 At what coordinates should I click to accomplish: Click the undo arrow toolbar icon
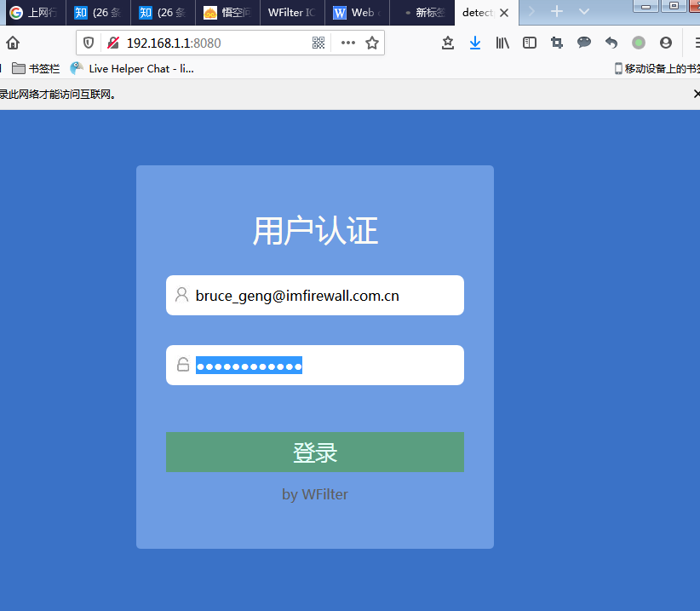(x=611, y=43)
